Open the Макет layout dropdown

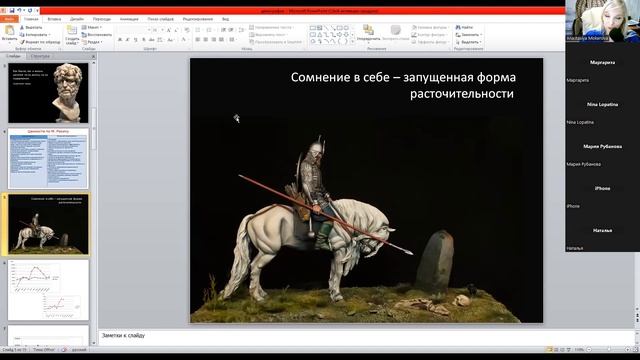[x=91, y=27]
